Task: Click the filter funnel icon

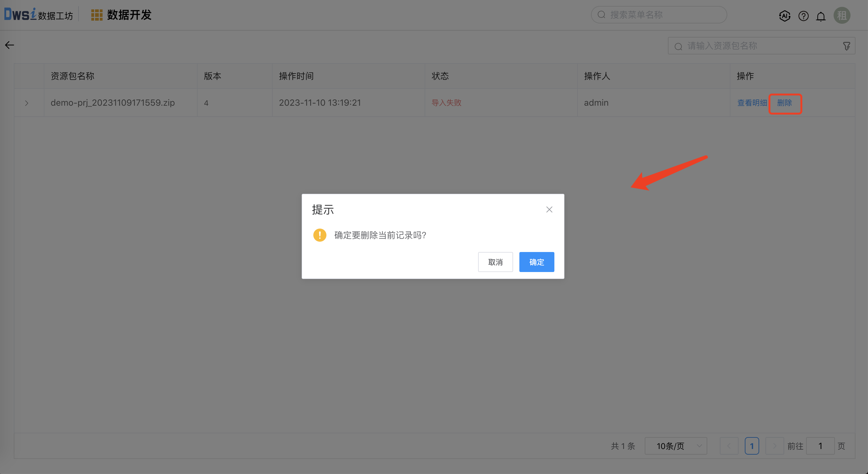Action: tap(846, 46)
